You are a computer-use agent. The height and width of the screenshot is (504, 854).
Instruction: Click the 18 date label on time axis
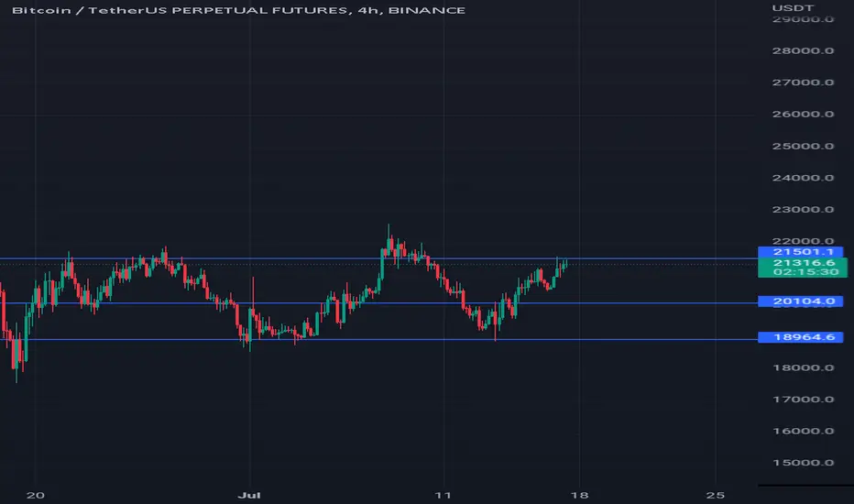[x=579, y=495]
